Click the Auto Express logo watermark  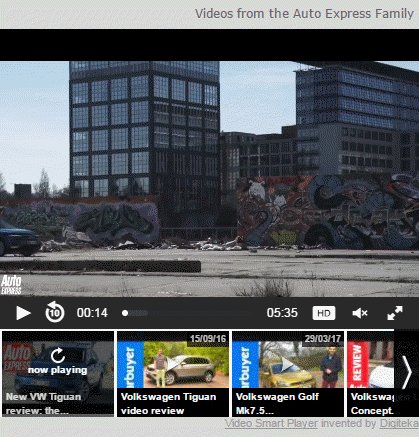pyautogui.click(x=11, y=285)
